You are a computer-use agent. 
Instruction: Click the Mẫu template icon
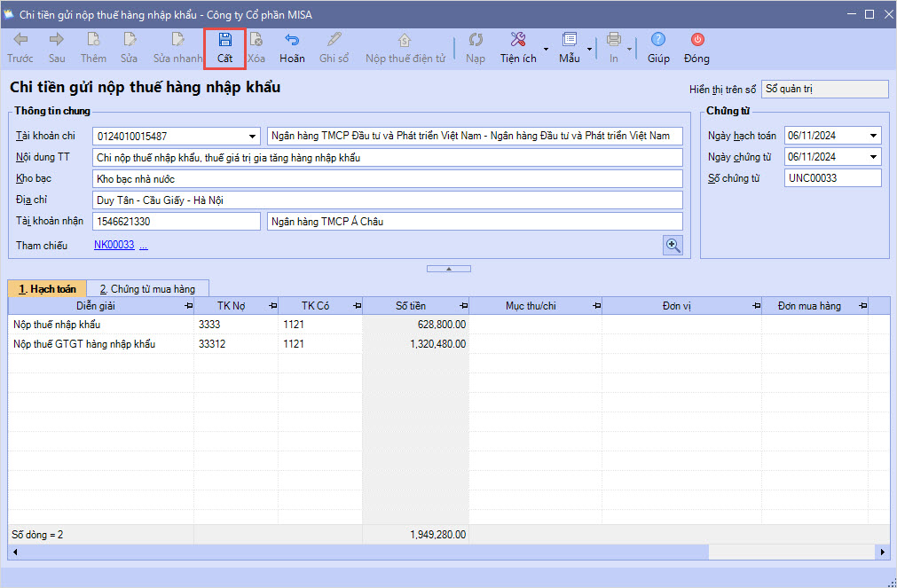point(570,40)
